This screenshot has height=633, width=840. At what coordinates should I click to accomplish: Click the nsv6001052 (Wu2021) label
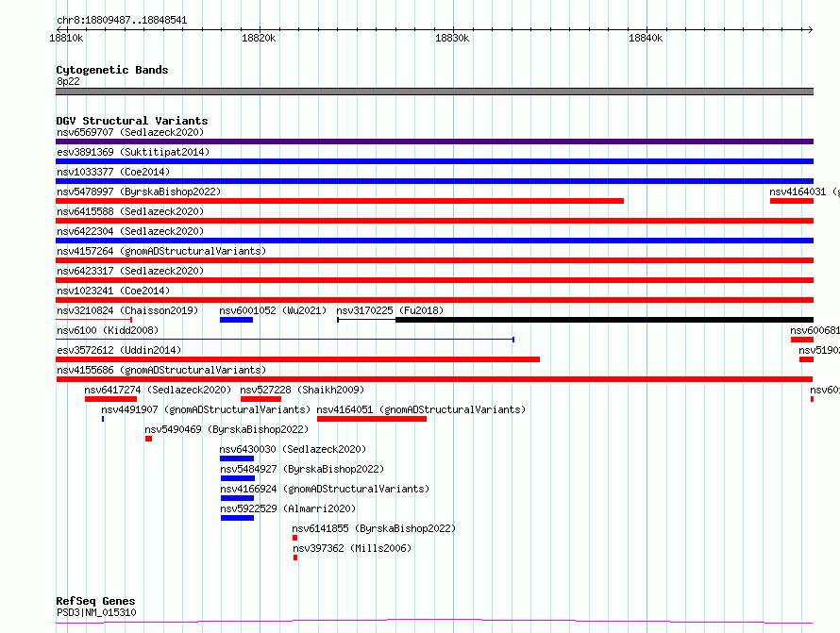coord(273,310)
